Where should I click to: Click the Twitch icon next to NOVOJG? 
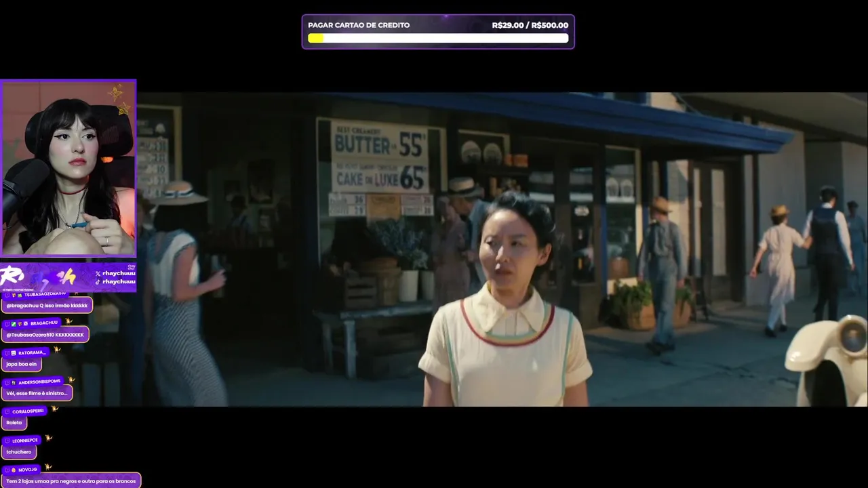coord(7,470)
